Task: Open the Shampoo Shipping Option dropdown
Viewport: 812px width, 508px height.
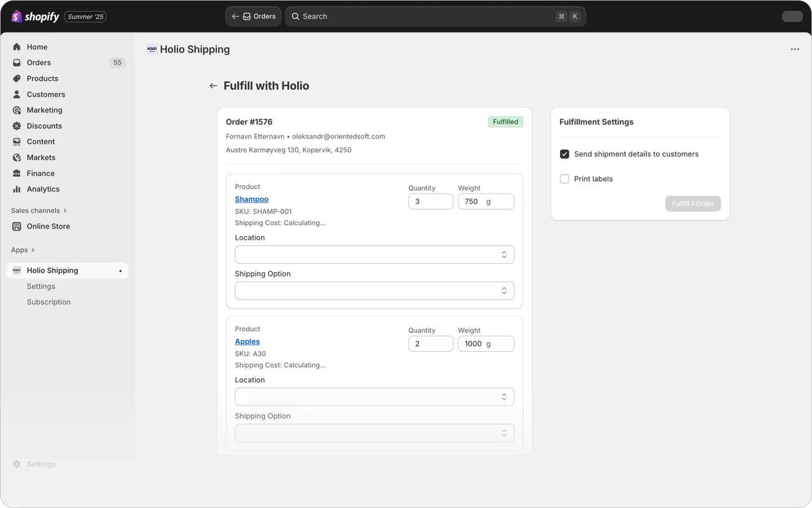Action: tap(374, 291)
